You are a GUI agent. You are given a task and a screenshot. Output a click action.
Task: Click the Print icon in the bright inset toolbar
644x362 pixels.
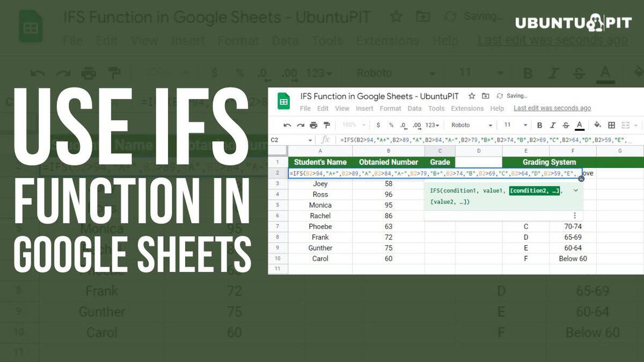coord(314,125)
